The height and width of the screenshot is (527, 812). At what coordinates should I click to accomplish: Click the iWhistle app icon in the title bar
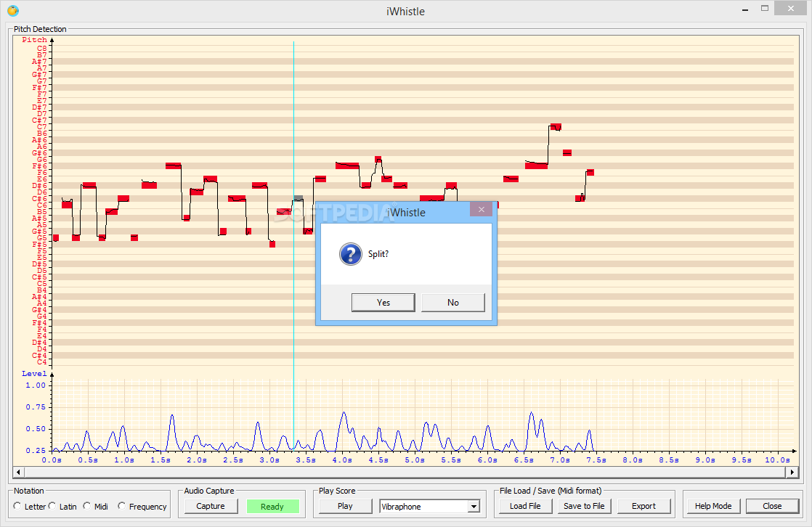coord(13,10)
